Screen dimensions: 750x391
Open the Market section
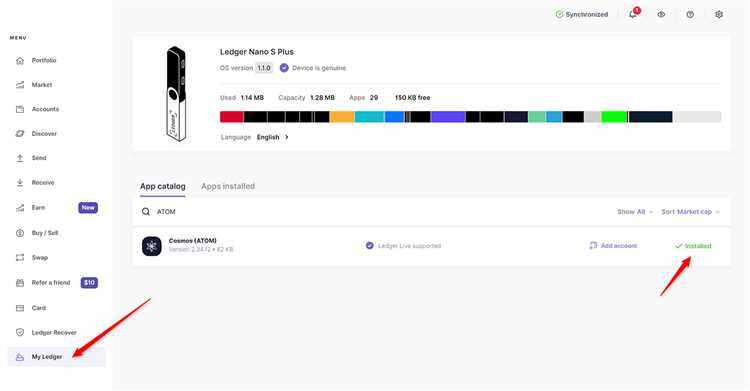[42, 85]
